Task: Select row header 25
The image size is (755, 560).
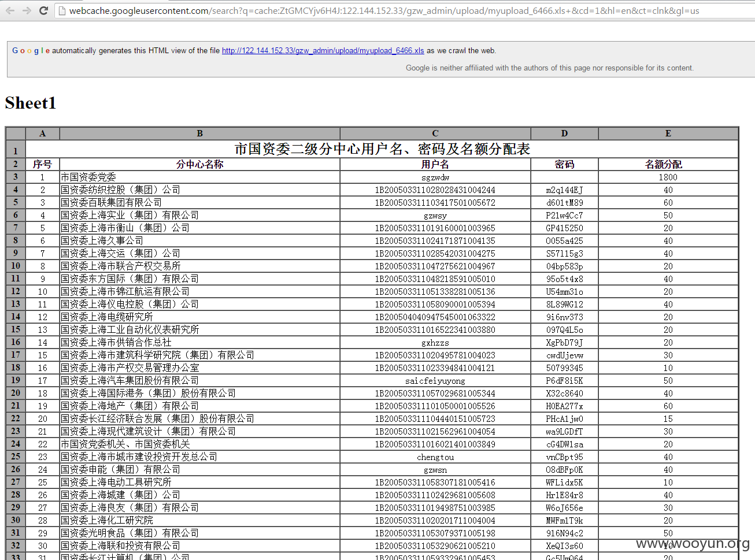Action: (x=16, y=457)
